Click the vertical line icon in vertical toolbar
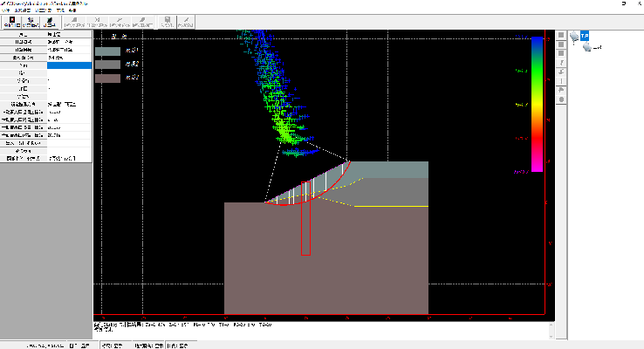Viewport: 644px width, 349px height. [x=561, y=81]
